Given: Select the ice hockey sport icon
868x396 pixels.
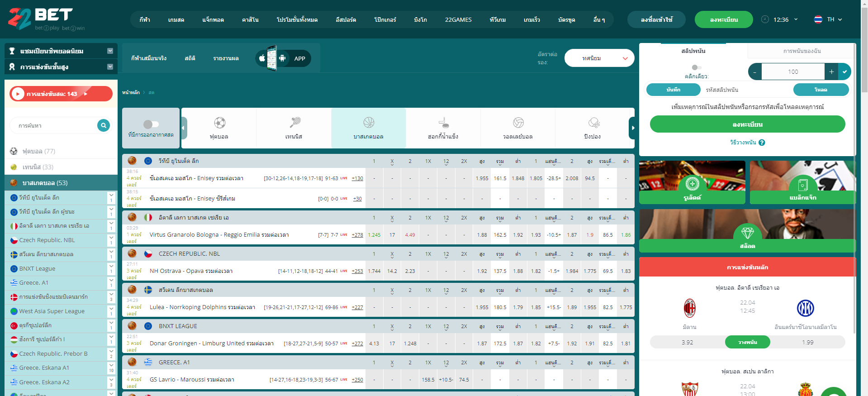Looking at the screenshot, I should [x=444, y=123].
